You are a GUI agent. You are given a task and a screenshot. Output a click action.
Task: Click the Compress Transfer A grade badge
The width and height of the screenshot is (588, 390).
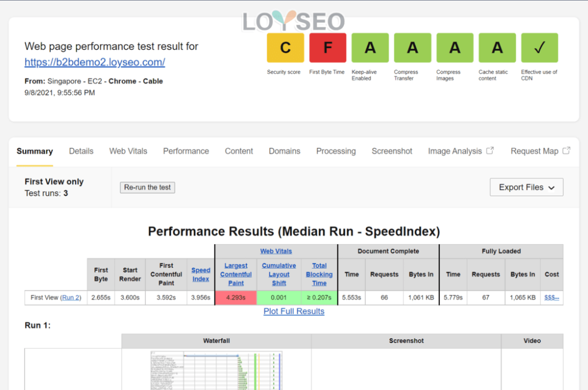413,48
